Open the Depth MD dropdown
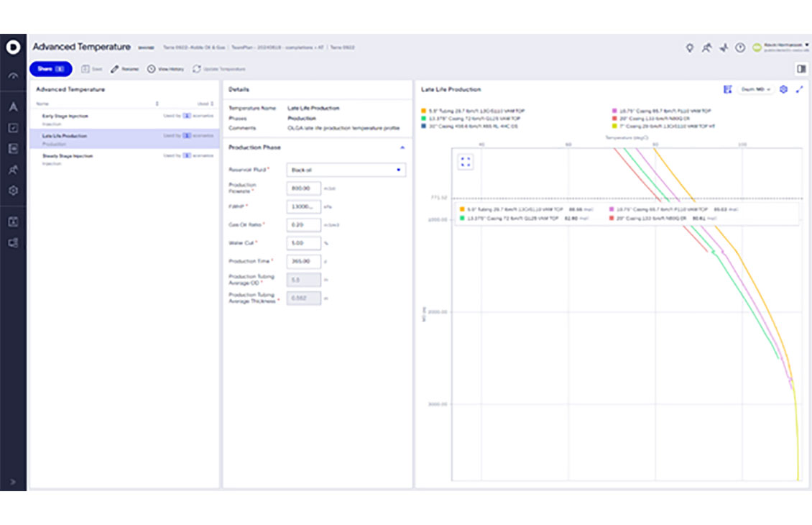 tap(756, 89)
